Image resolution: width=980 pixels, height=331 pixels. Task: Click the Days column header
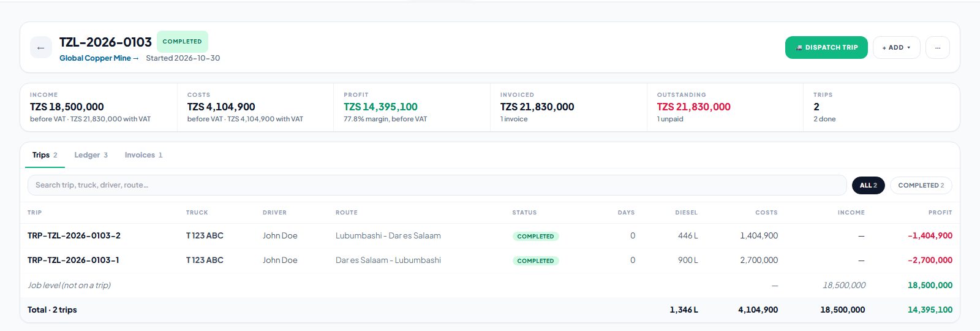click(x=626, y=213)
